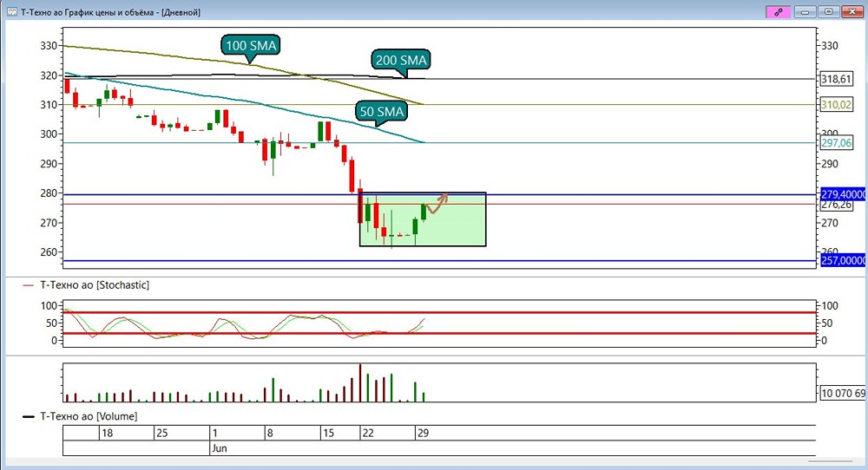The image size is (868, 470).
Task: Click the 50 SMA callout label
Action: [381, 111]
